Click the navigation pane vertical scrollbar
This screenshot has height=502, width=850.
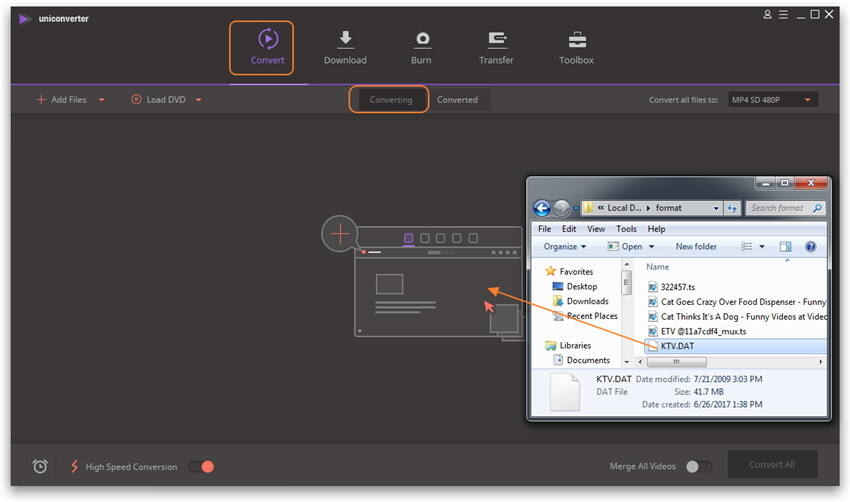pyautogui.click(x=626, y=282)
